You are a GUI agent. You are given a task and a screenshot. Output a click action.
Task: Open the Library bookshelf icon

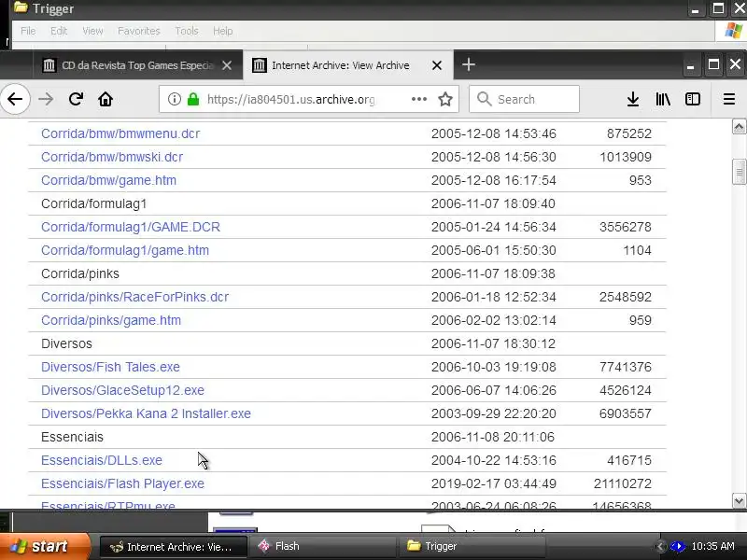pyautogui.click(x=663, y=99)
